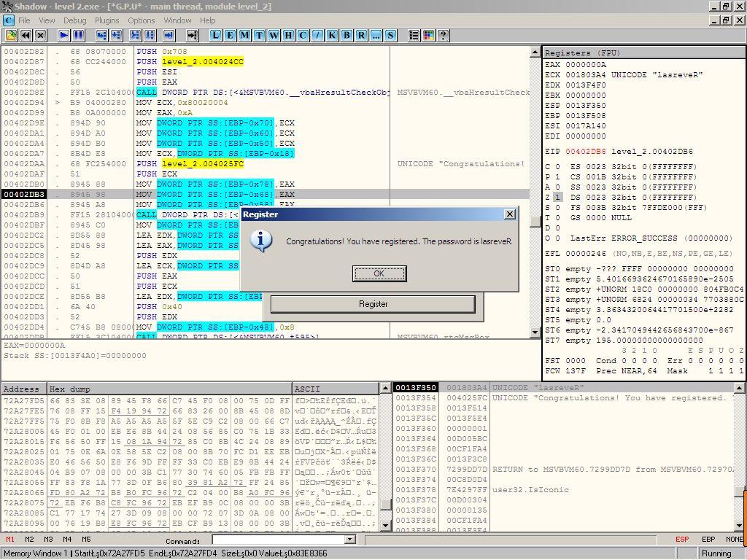Click the Address column header in dump
The width and height of the screenshot is (747, 560).
coord(24,389)
